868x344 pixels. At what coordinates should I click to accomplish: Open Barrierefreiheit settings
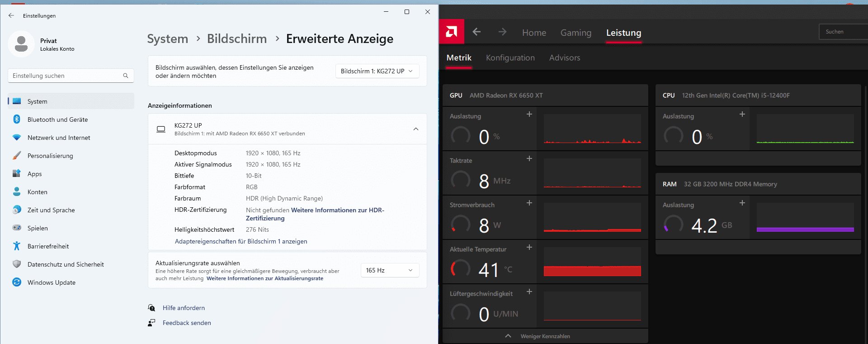pos(71,246)
